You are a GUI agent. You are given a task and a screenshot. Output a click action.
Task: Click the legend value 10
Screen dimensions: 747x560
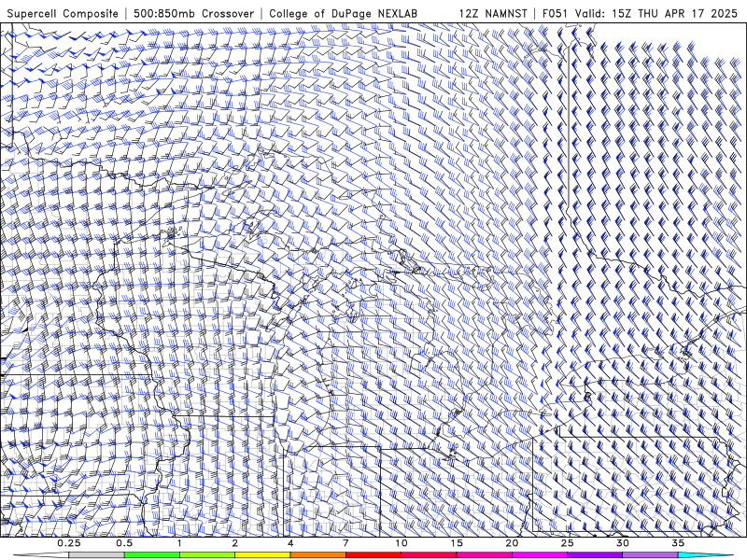(402, 543)
